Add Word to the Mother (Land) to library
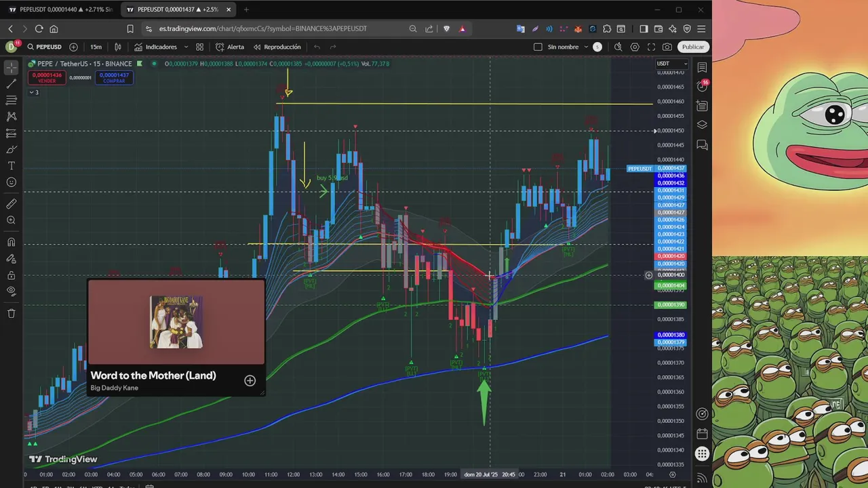This screenshot has width=868, height=488. 250,381
